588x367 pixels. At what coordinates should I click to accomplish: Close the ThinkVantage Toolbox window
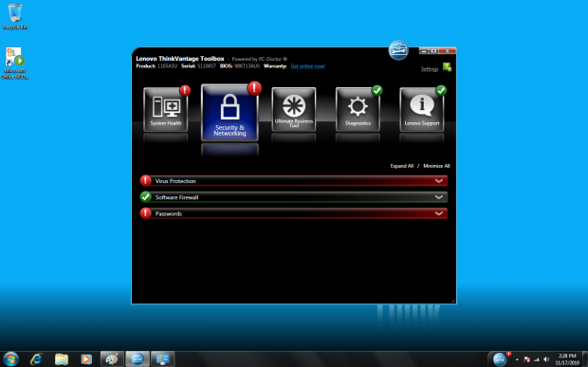coord(447,50)
